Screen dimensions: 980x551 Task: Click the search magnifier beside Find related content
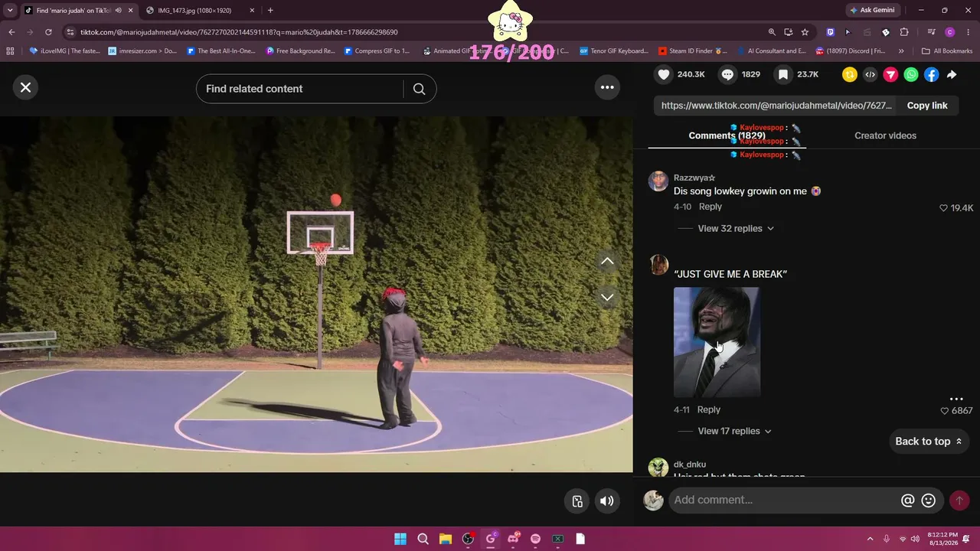[x=419, y=89]
